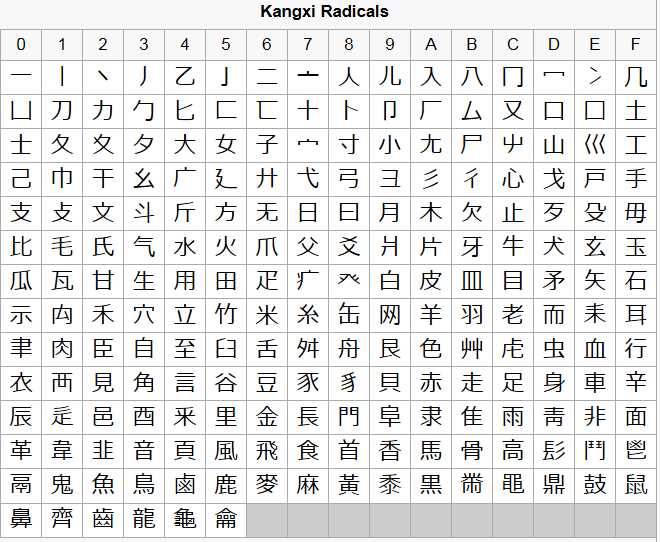Select the radical 黑 cell
Viewport: 661px width, 542px height.
point(431,486)
